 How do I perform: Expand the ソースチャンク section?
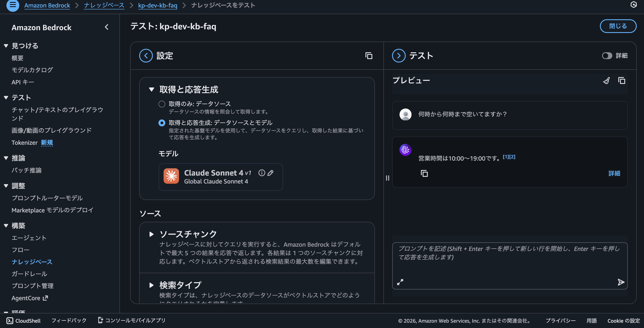(x=151, y=234)
